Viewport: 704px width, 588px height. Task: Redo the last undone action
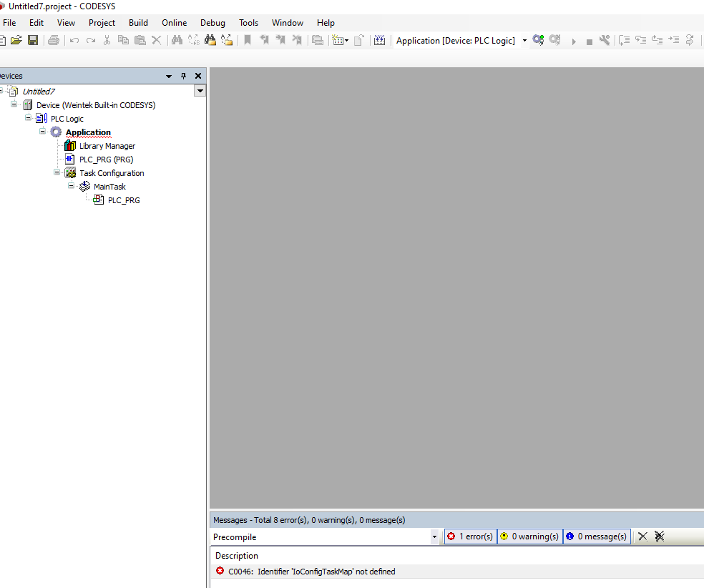(x=91, y=40)
